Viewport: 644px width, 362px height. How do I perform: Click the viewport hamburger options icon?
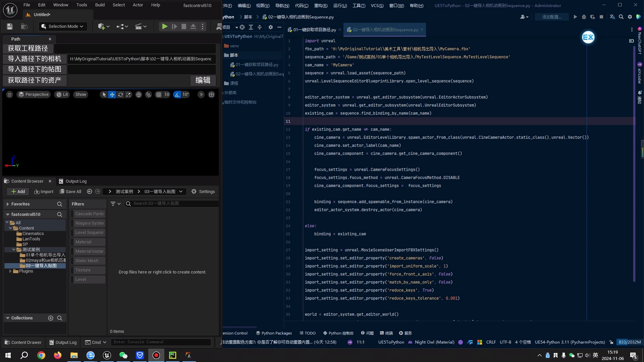9,95
